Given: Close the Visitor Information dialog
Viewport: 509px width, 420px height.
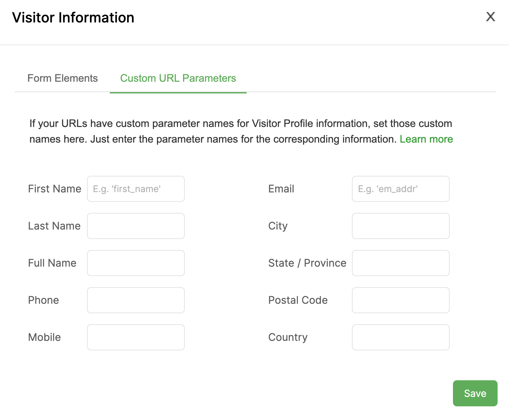Looking at the screenshot, I should pyautogui.click(x=490, y=17).
